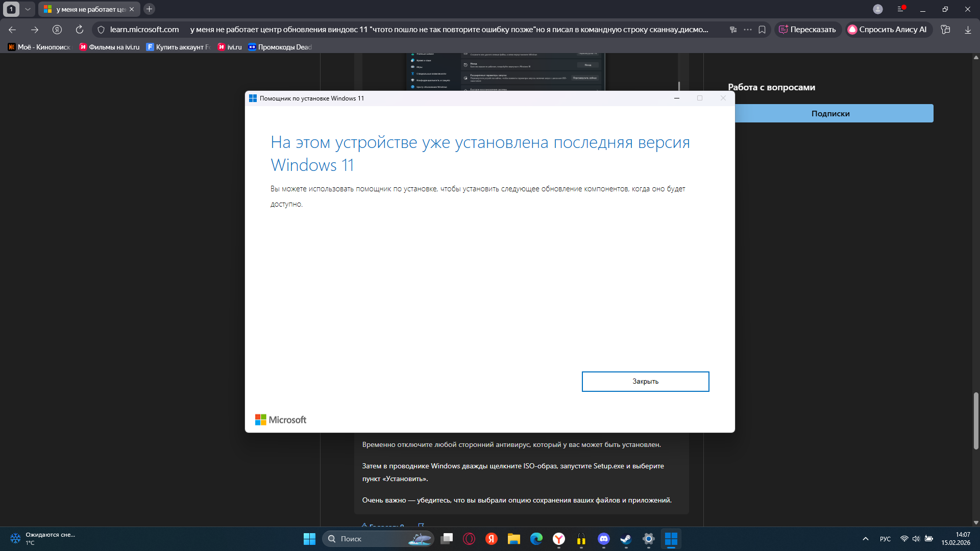Click the browser page vertical scrollbar thumb
Image resolution: width=980 pixels, height=551 pixels.
[976, 421]
